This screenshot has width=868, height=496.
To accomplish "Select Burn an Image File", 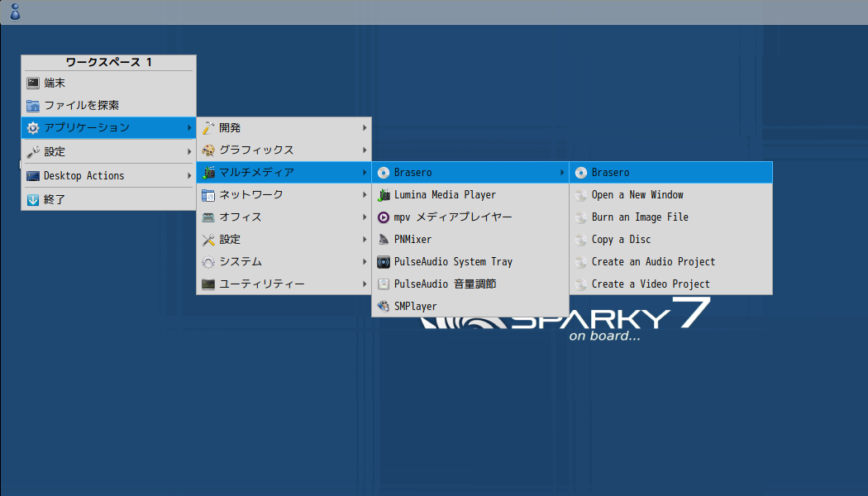I will pyautogui.click(x=671, y=217).
